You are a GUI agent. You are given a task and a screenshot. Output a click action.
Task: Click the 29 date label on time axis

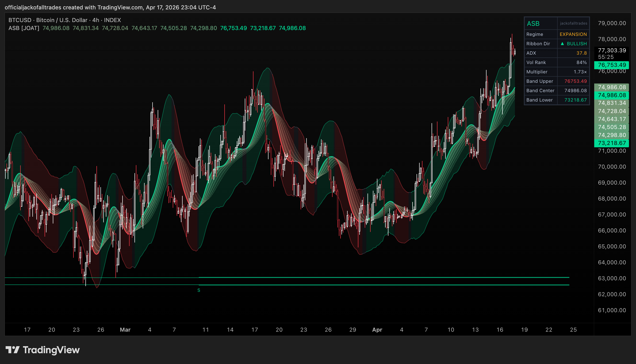pos(353,330)
